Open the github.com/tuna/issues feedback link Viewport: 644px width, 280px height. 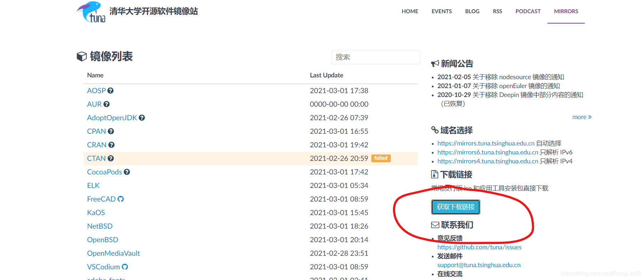pyautogui.click(x=480, y=247)
